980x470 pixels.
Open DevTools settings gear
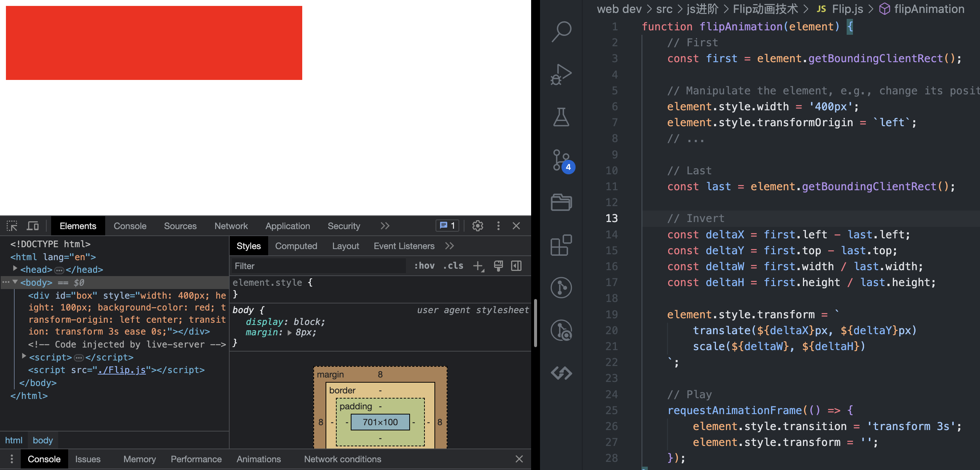point(477,226)
